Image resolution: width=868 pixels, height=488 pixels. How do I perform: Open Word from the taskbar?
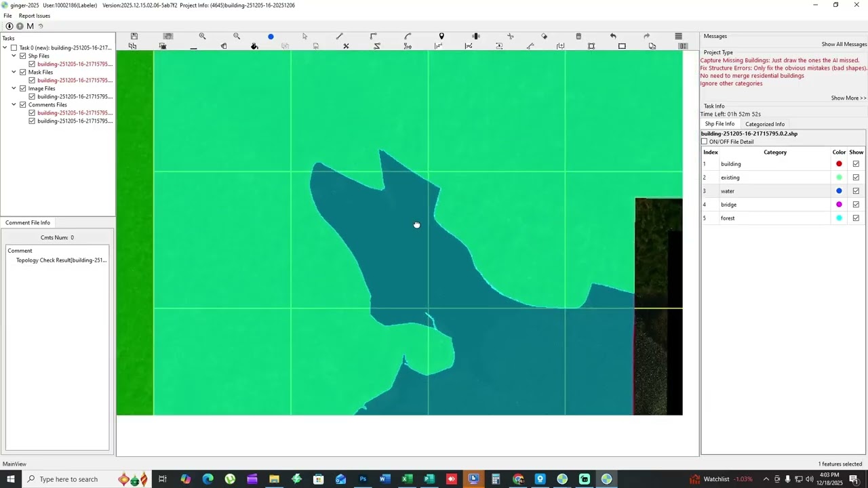click(x=384, y=479)
